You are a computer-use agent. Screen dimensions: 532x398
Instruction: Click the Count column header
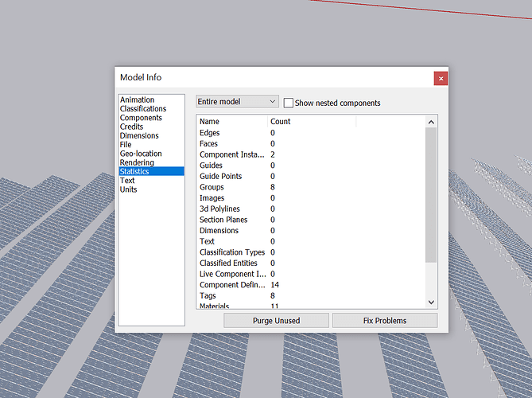pyautogui.click(x=312, y=122)
